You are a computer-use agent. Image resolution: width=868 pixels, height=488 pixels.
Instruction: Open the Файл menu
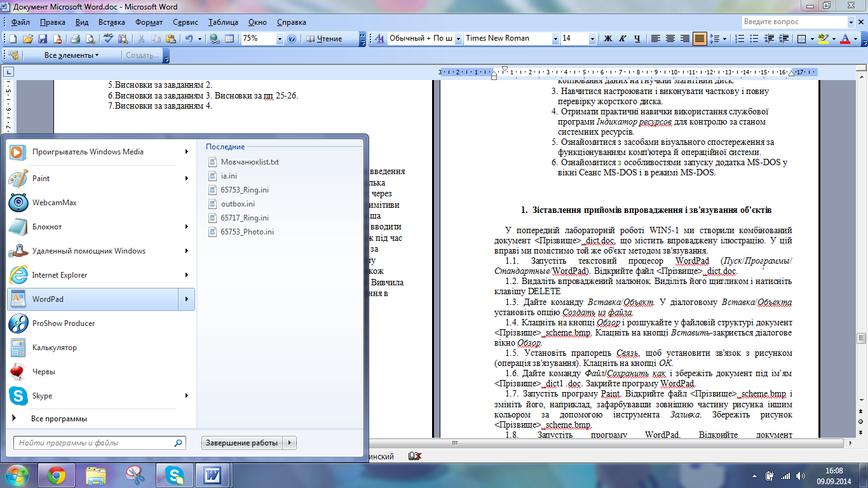[21, 22]
